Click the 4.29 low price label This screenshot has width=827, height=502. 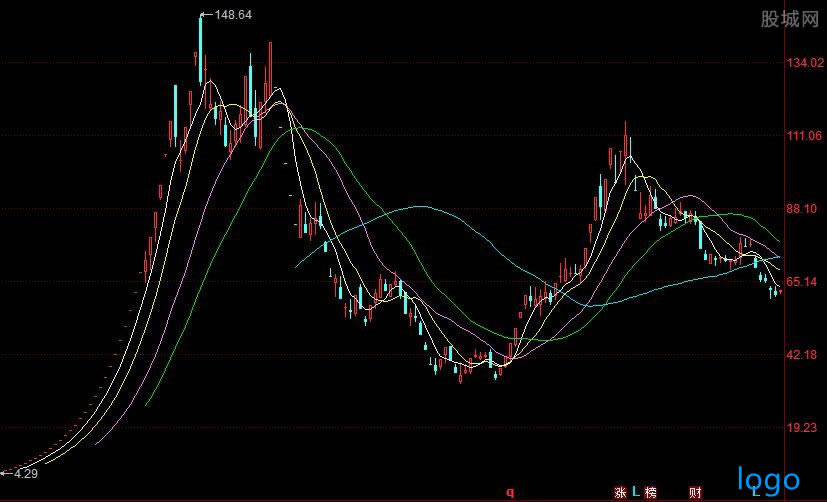coord(24,473)
